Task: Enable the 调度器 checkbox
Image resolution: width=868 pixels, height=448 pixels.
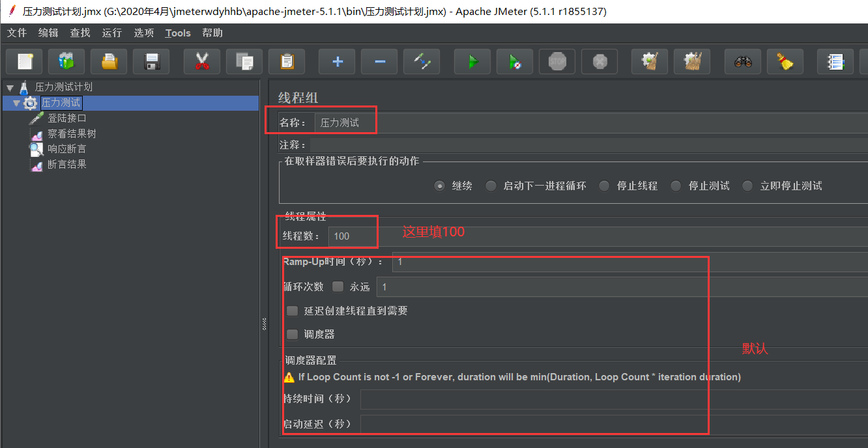Action: [x=293, y=334]
